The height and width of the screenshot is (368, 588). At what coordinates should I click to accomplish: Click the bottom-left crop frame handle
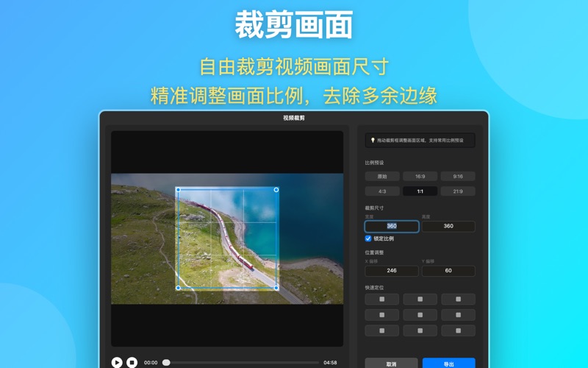[178, 288]
